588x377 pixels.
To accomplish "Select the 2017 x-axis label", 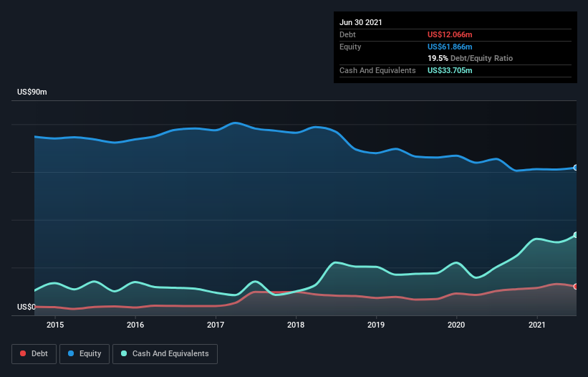I will (x=216, y=325).
